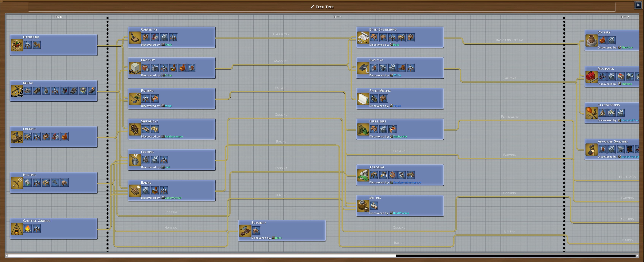Select the Paper Milling paper roll icon
Screen dimensions: 644x262
point(363,99)
